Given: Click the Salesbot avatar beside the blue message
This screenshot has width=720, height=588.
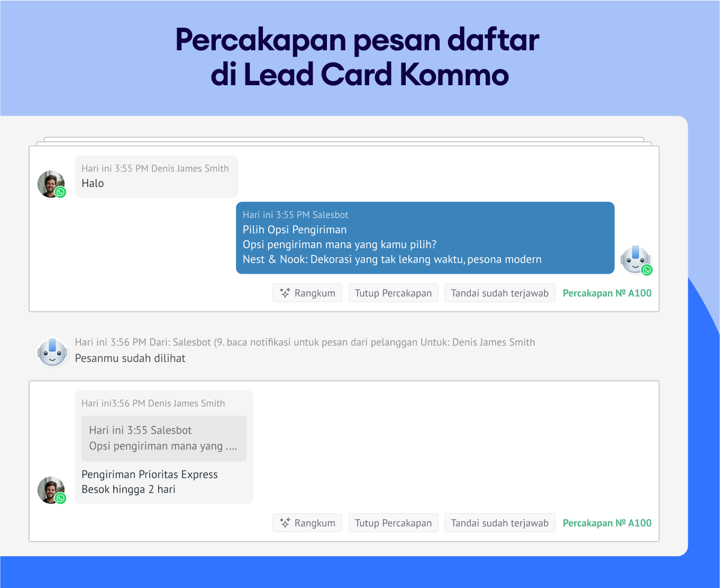Looking at the screenshot, I should click(x=635, y=260).
